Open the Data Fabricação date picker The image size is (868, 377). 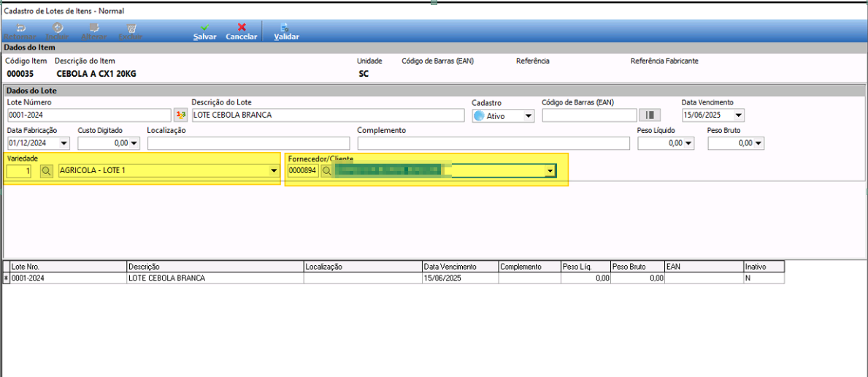coord(64,144)
